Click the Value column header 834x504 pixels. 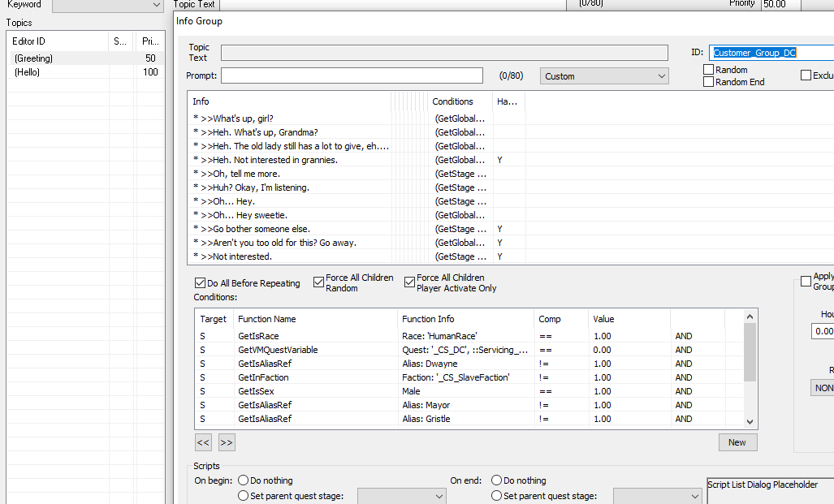click(629, 319)
